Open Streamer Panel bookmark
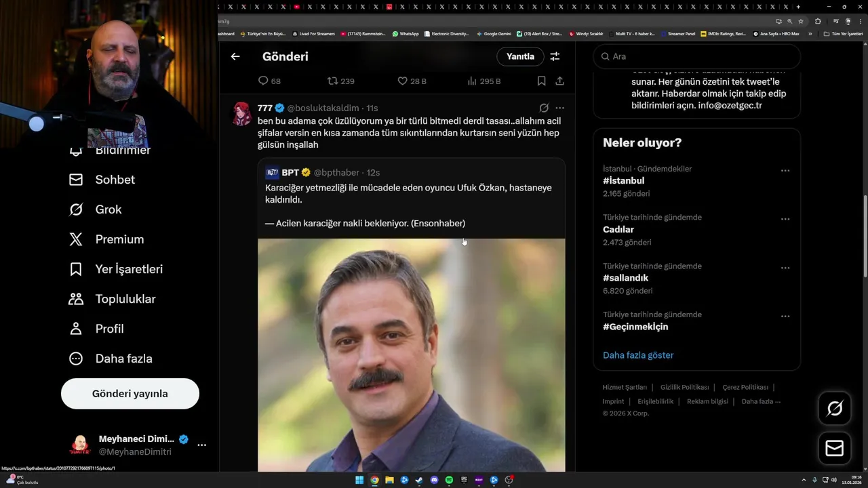 coord(678,33)
